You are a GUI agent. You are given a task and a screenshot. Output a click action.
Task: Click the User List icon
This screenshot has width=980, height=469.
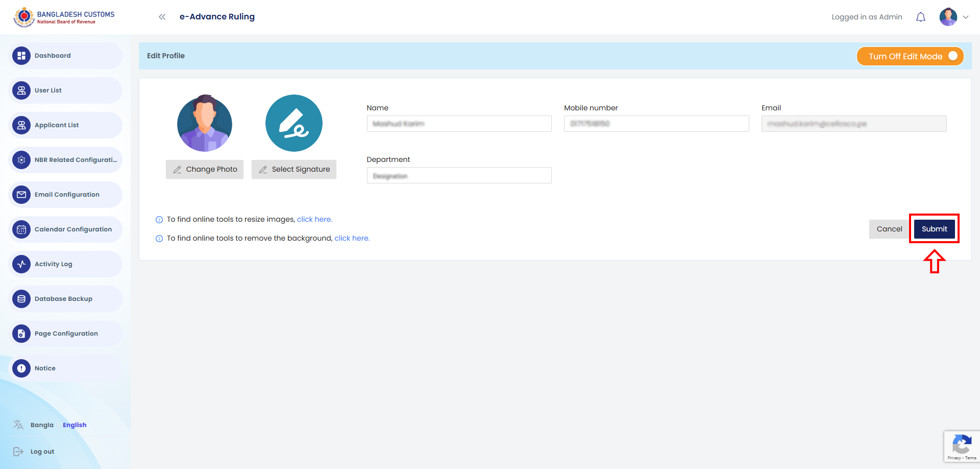point(21,90)
